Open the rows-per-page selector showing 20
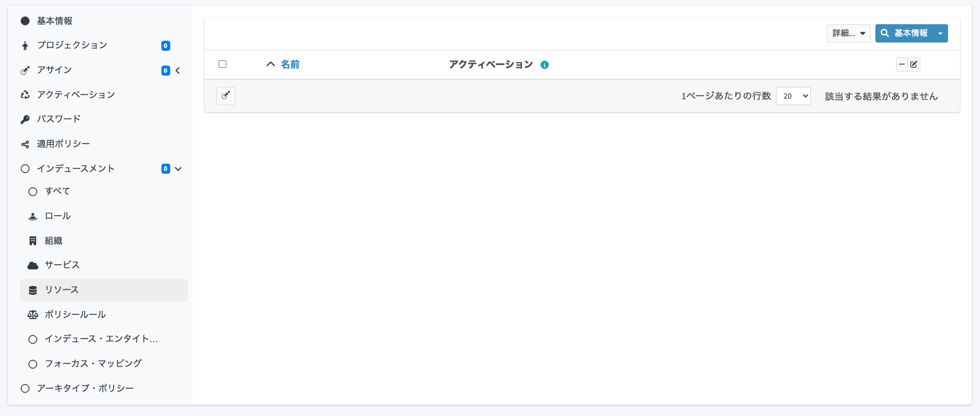The height and width of the screenshot is (416, 980). click(793, 96)
